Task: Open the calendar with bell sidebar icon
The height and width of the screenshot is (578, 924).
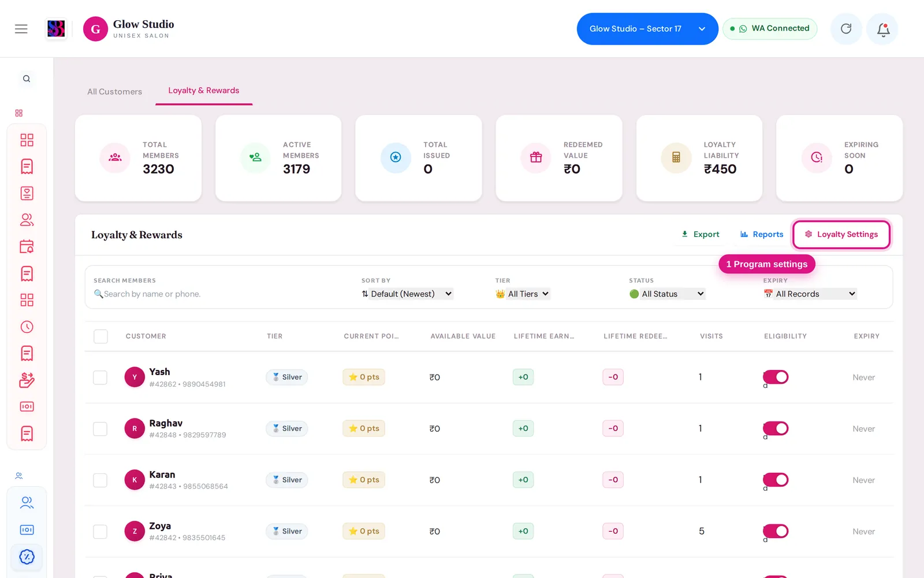Action: click(x=27, y=247)
